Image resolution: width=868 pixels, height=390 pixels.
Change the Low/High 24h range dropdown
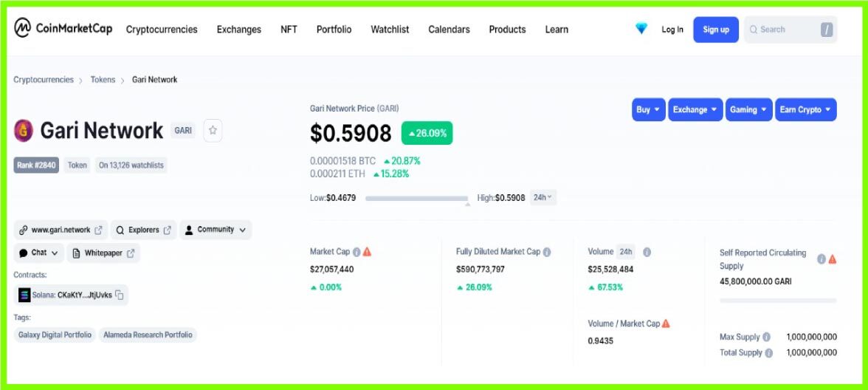click(x=543, y=197)
